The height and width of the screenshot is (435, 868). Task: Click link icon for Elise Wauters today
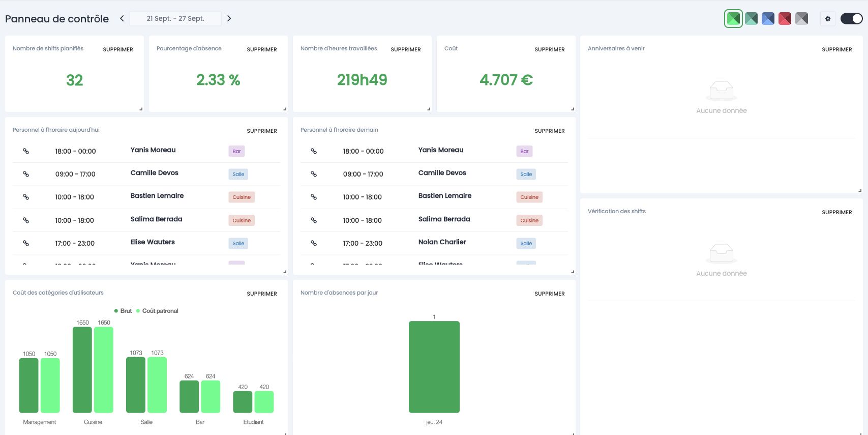click(26, 243)
